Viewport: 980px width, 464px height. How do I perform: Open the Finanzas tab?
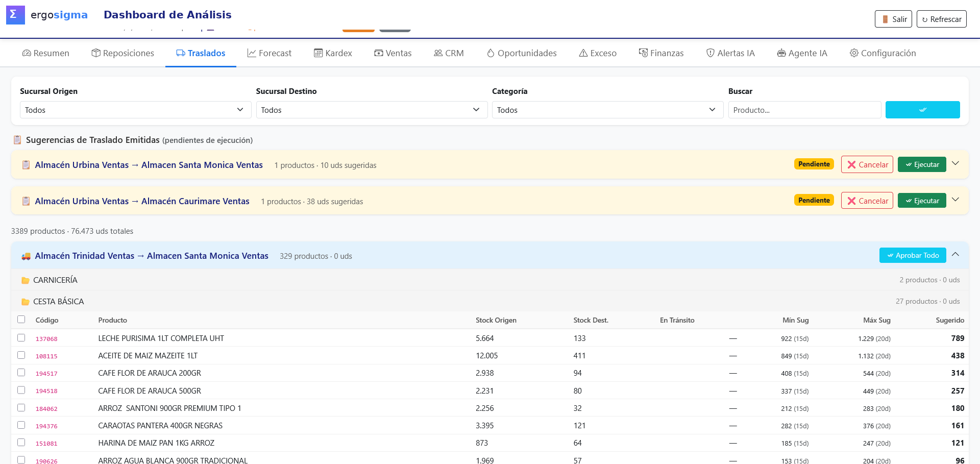pos(661,53)
